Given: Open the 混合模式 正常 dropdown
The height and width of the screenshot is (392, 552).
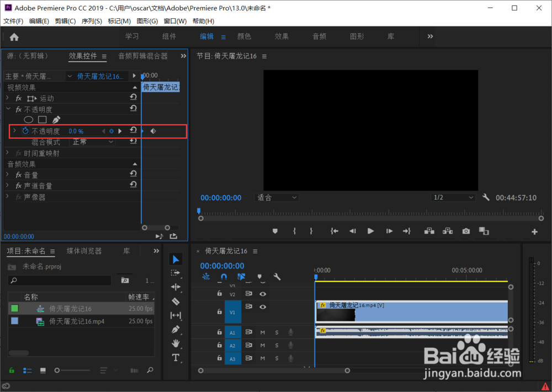Looking at the screenshot, I should 93,142.
